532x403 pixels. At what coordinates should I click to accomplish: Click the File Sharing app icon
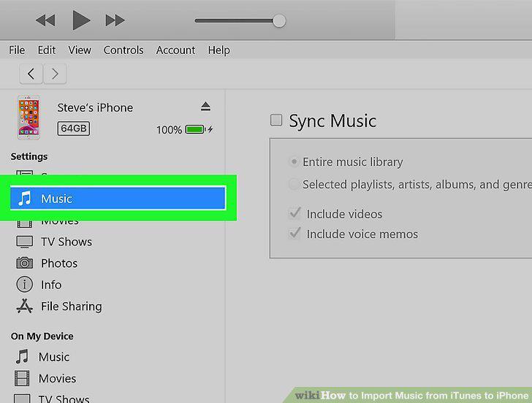[x=24, y=306]
